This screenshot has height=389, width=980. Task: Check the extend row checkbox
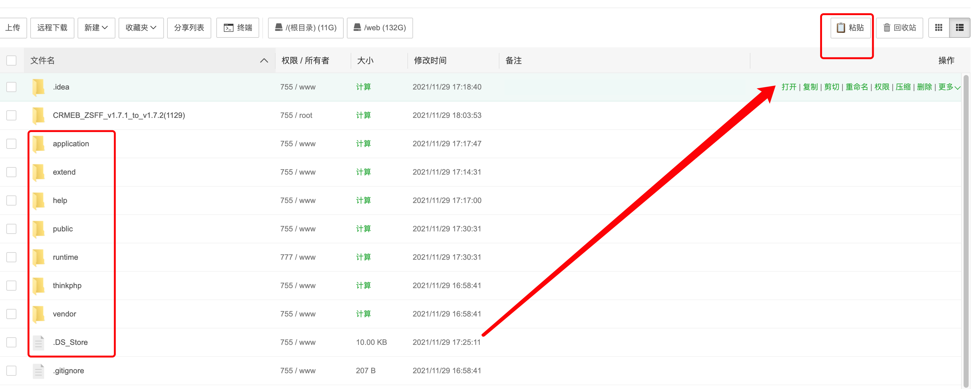[11, 172]
